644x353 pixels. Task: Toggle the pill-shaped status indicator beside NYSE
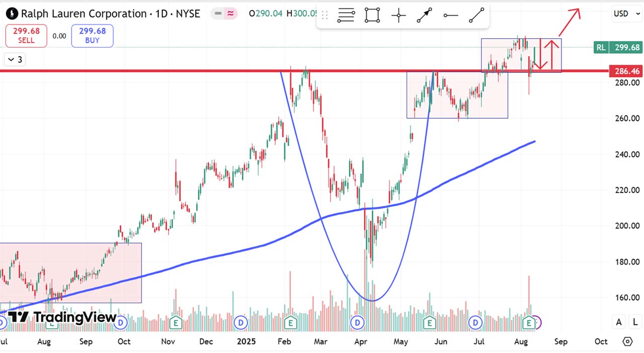coord(224,14)
